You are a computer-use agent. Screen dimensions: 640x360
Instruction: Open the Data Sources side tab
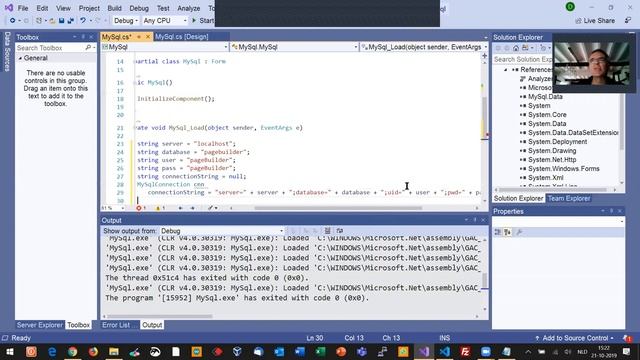pyautogui.click(x=7, y=51)
